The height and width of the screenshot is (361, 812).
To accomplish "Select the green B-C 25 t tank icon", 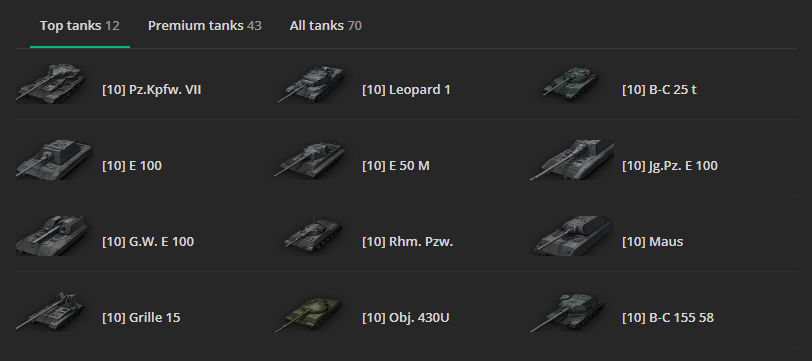I will [571, 83].
